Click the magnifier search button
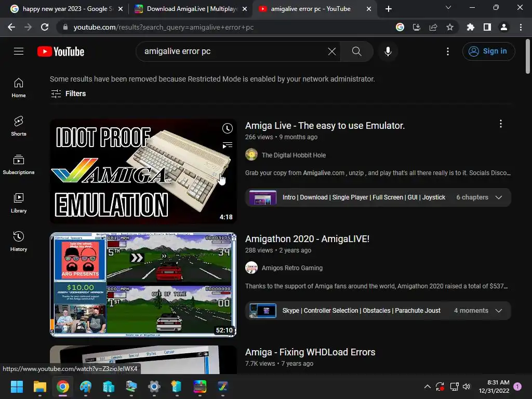 coord(356,51)
